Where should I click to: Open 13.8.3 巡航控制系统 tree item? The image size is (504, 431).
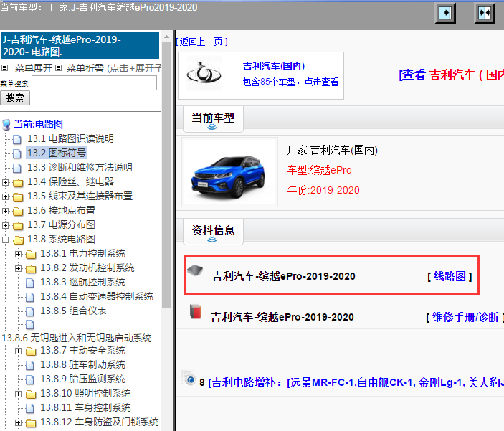pos(82,282)
